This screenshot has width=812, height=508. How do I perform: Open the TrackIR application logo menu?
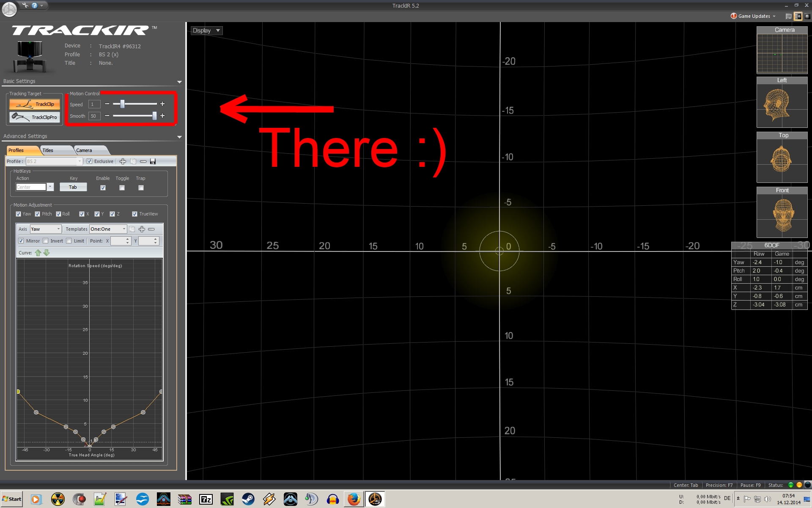tap(9, 9)
